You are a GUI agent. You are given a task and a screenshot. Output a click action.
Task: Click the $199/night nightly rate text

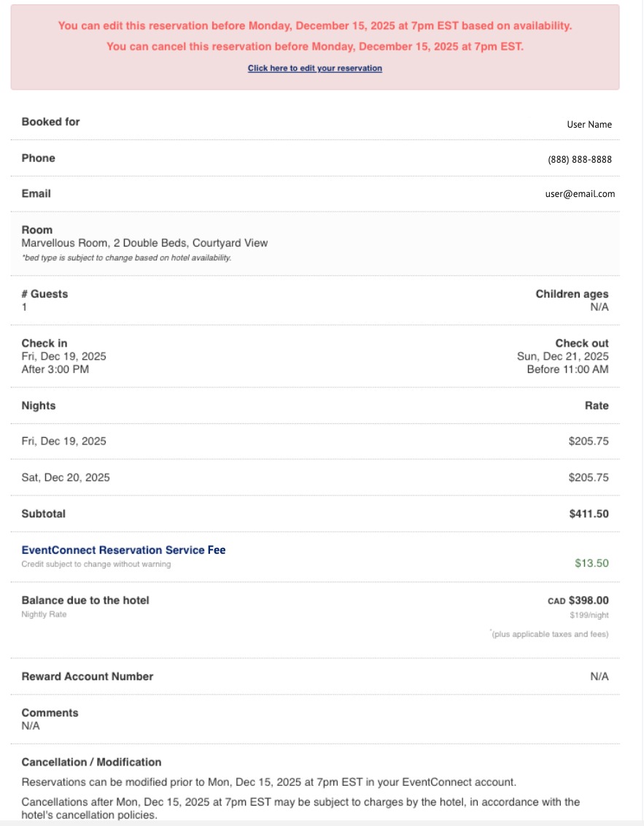point(589,615)
